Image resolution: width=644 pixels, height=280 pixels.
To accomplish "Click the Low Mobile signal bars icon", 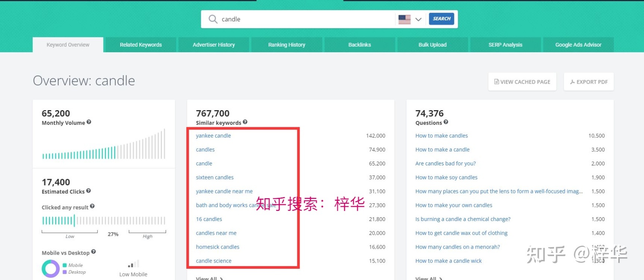I will 133,264.
